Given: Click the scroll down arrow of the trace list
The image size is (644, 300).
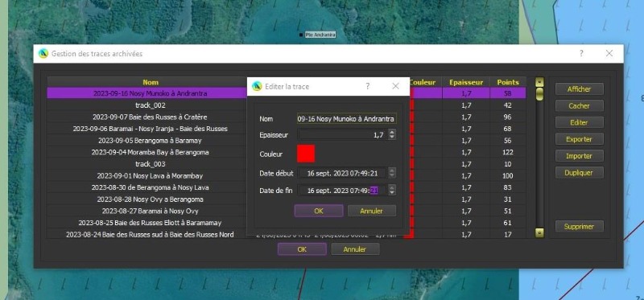Looking at the screenshot, I should pyautogui.click(x=539, y=232).
